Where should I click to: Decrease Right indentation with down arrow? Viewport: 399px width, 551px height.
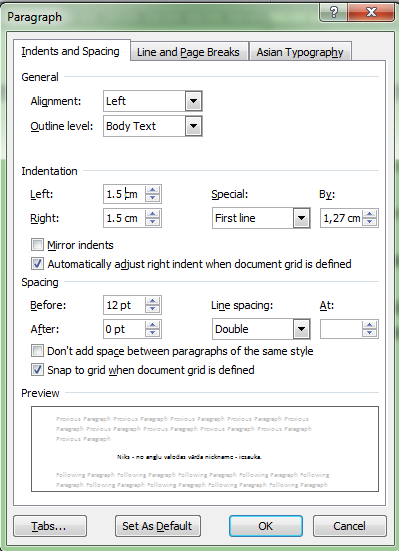[x=153, y=222]
